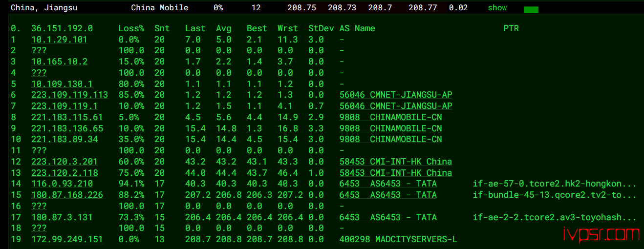Click the StDev column header
The image size is (644, 249).
[x=321, y=28]
